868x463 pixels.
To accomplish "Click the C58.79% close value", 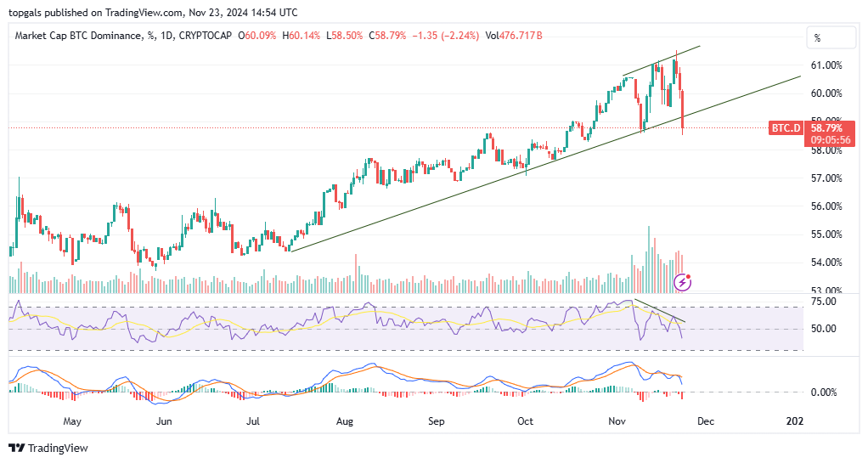I will point(387,36).
